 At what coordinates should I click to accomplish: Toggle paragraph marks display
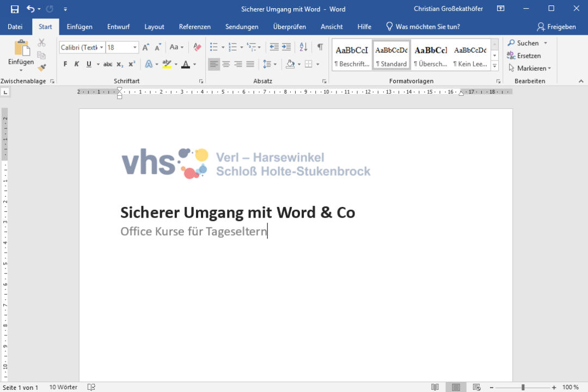(x=320, y=47)
